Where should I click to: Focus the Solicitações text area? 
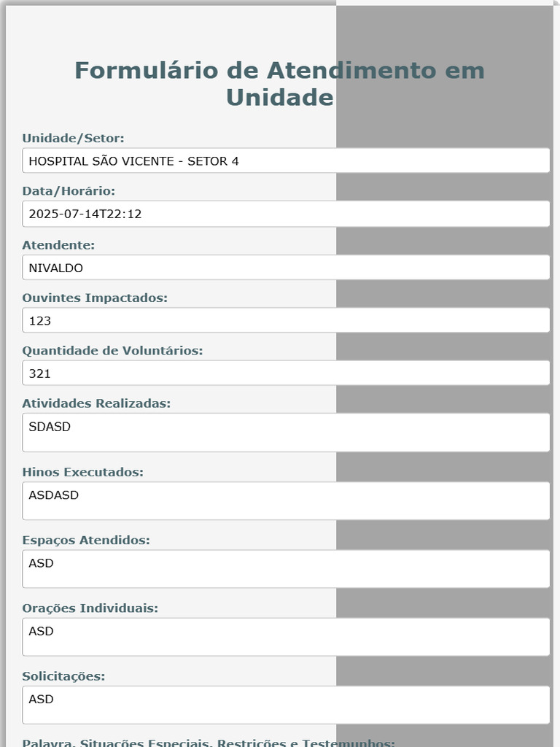[286, 705]
